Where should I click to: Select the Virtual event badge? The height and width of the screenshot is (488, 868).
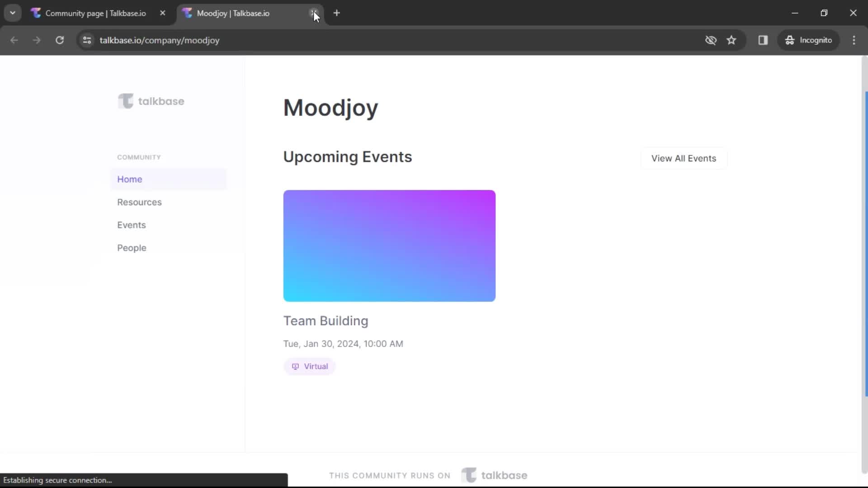coord(309,366)
